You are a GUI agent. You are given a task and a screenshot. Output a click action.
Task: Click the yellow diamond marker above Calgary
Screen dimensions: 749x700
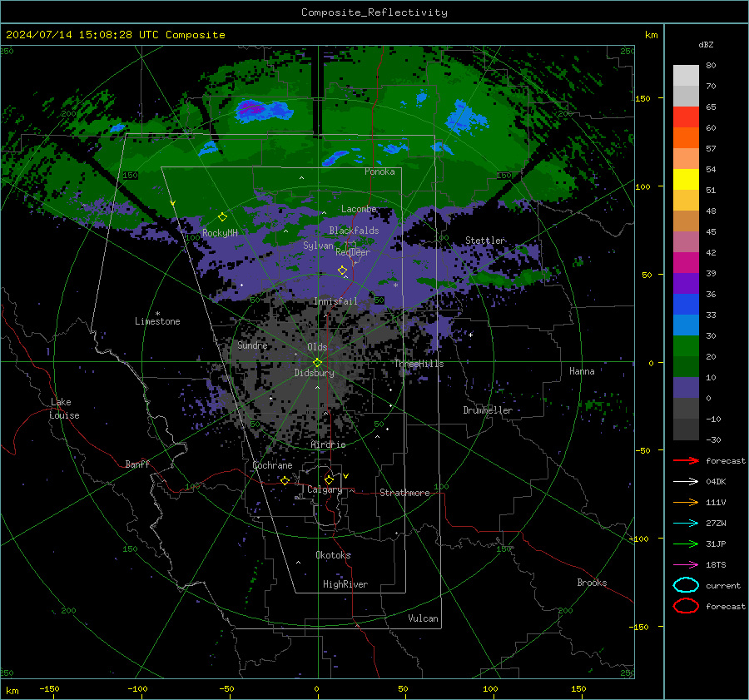point(329,479)
